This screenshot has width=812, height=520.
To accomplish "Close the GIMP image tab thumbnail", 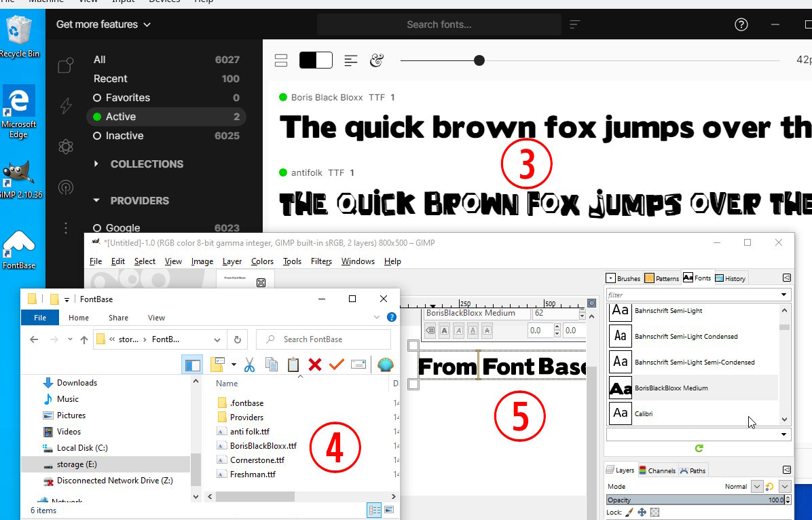I will coord(261,283).
